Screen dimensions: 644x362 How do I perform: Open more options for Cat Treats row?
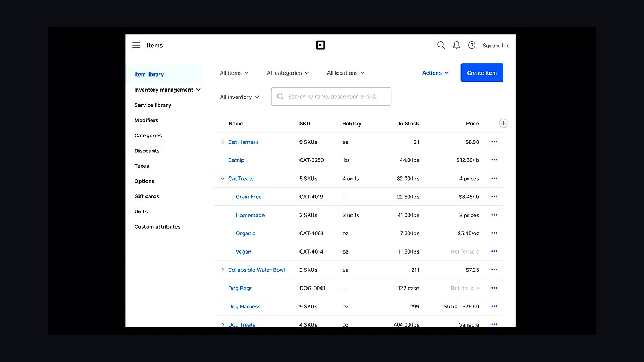(x=494, y=178)
